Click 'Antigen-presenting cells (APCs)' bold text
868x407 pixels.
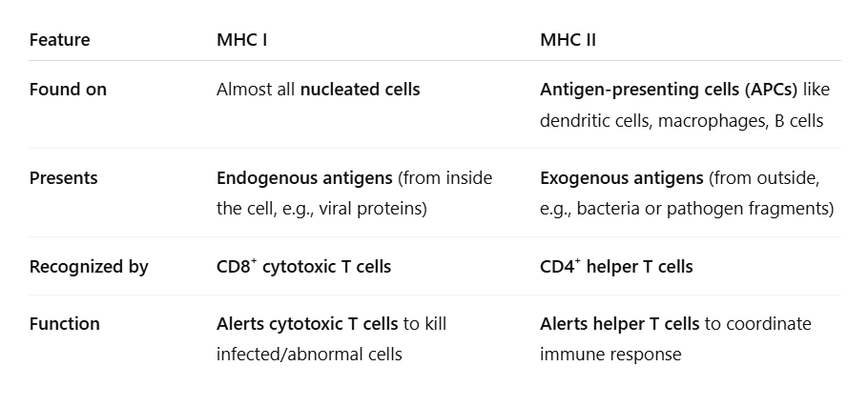pos(670,90)
